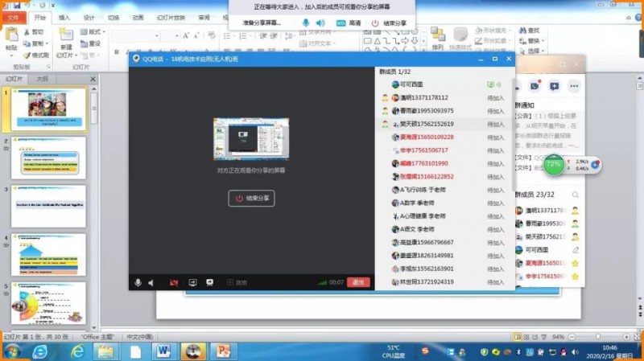Select slide 2 thumbnail
644x361 pixels.
point(48,158)
